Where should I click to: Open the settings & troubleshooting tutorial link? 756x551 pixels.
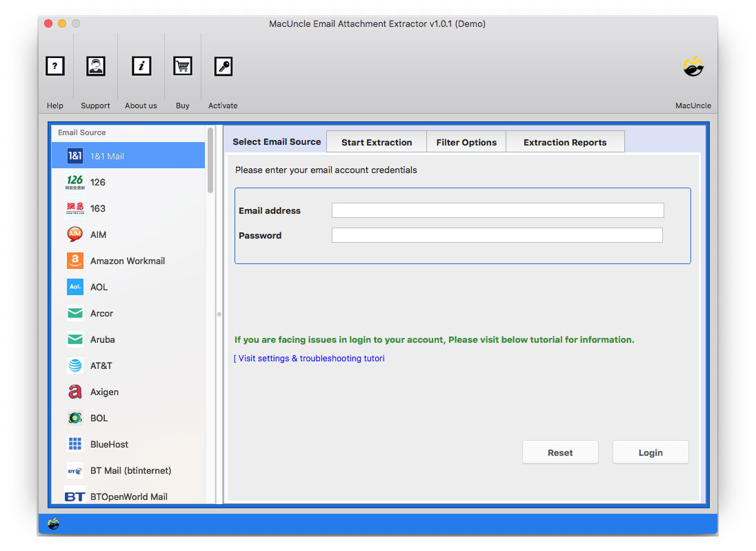click(310, 359)
